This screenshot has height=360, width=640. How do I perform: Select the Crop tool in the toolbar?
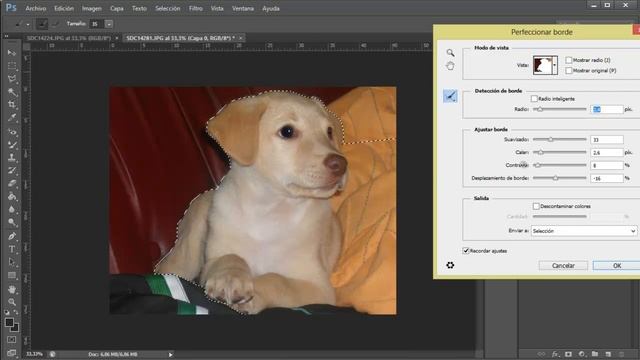point(12,105)
